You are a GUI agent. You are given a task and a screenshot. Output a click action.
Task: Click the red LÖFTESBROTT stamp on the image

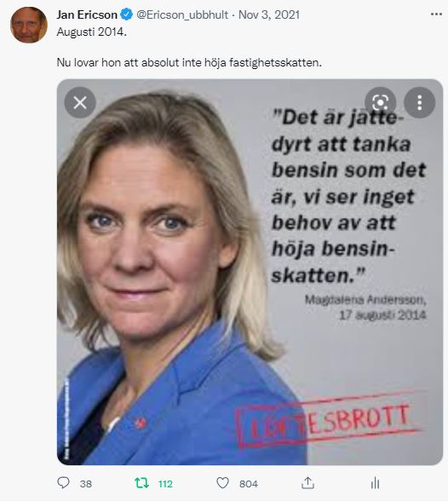coord(329,419)
